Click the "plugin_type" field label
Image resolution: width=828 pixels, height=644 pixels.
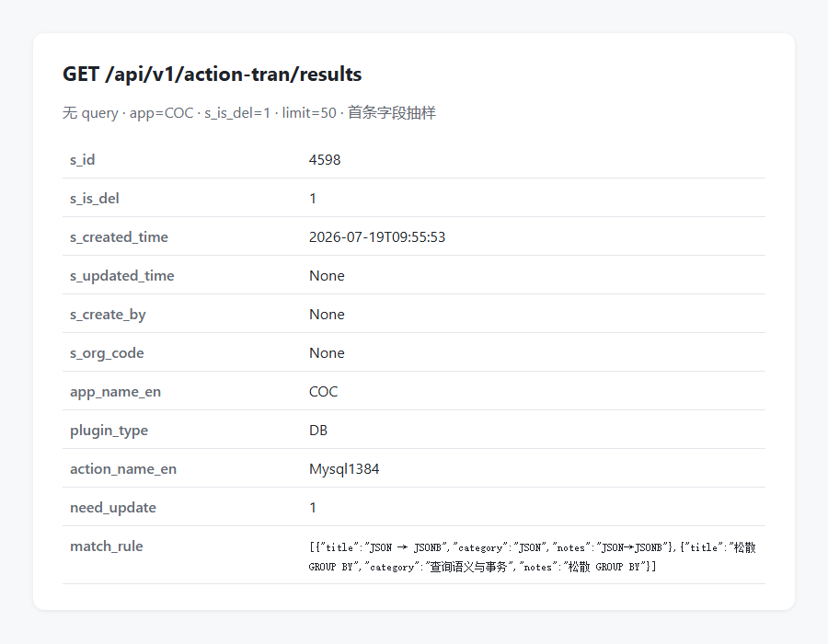pyautogui.click(x=109, y=431)
